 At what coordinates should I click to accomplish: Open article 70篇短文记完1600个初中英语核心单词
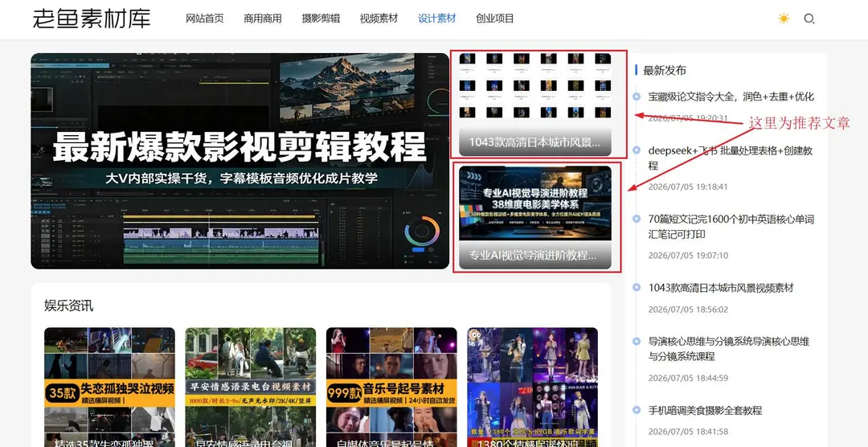click(731, 227)
